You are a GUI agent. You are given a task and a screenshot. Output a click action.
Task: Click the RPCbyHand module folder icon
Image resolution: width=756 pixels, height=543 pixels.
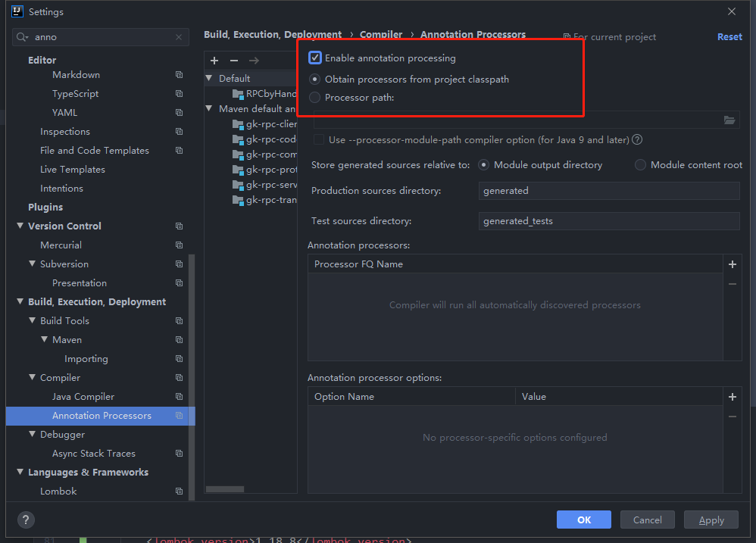point(238,94)
